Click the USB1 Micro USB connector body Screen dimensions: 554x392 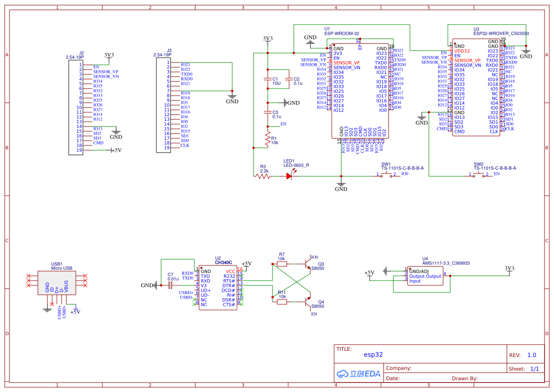click(57, 283)
